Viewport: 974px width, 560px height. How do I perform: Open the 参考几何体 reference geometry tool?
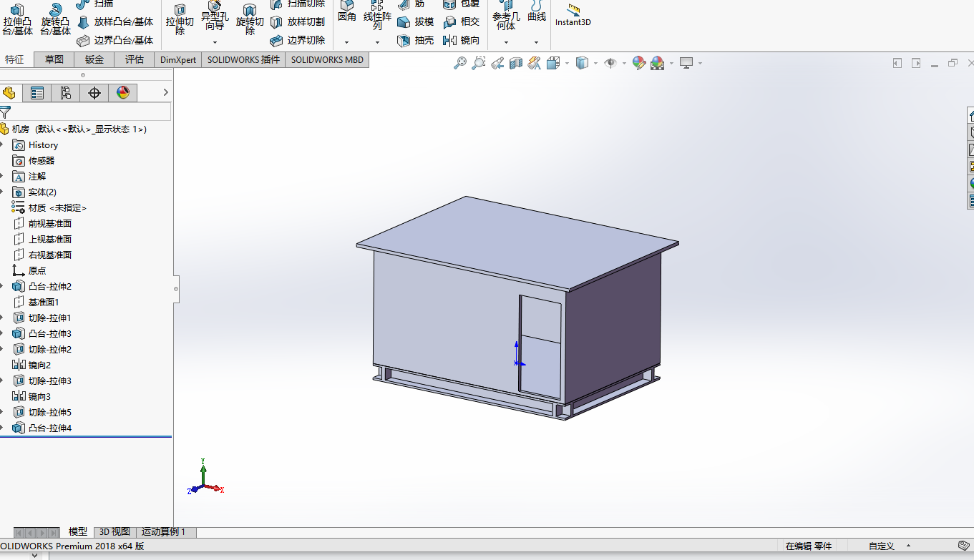point(506,16)
